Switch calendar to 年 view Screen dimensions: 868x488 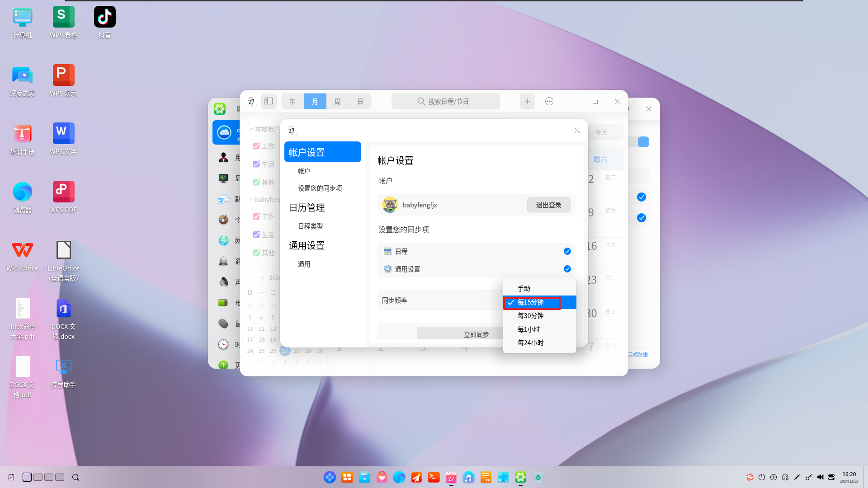[x=292, y=101]
